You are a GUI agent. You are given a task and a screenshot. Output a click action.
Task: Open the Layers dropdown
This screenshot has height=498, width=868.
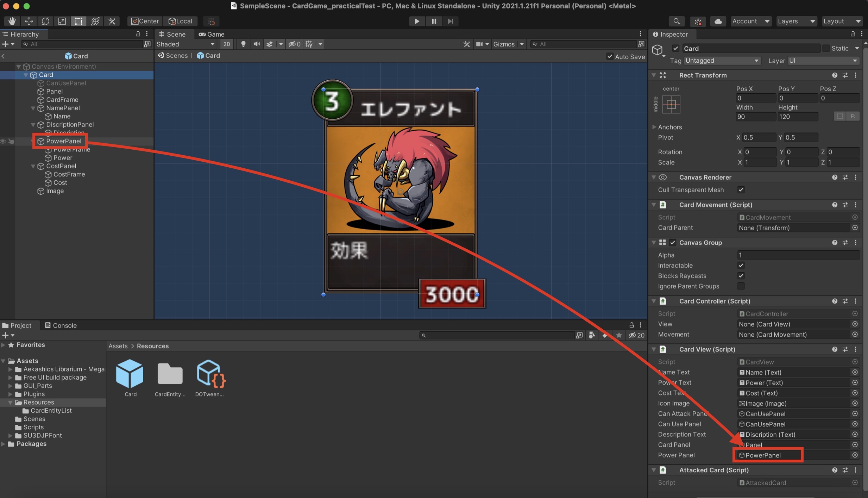pos(796,21)
